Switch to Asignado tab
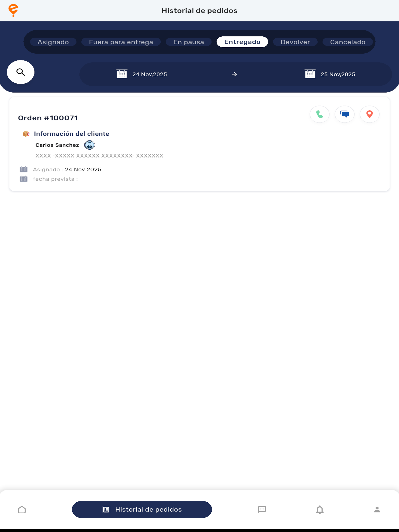Screen dimensions: 399x532 coord(53,42)
